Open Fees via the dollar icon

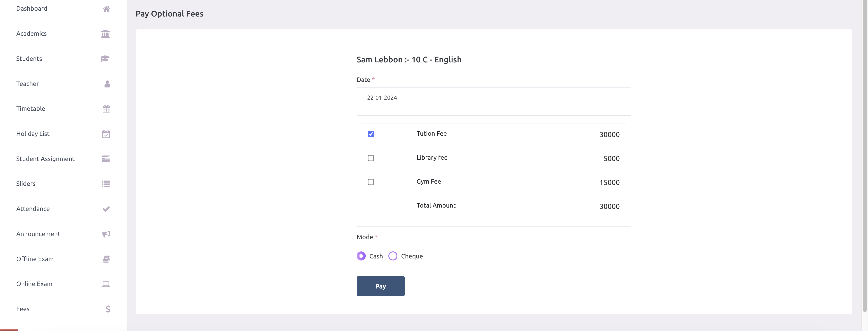108,309
